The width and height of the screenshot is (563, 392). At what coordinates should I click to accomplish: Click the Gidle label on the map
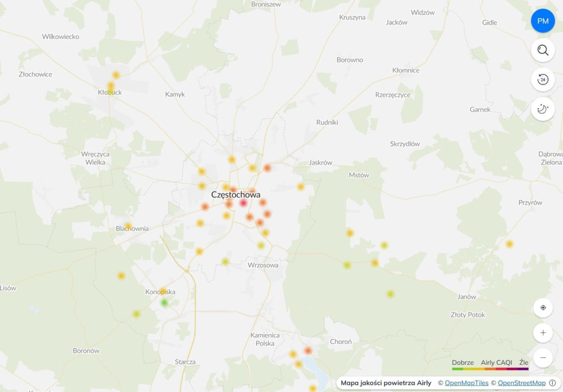(x=490, y=23)
